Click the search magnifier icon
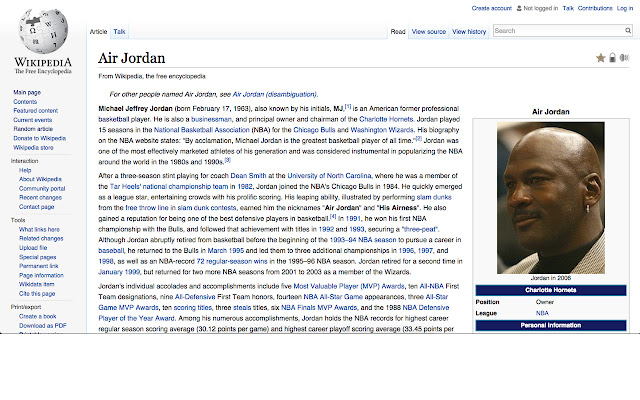 coord(628,31)
